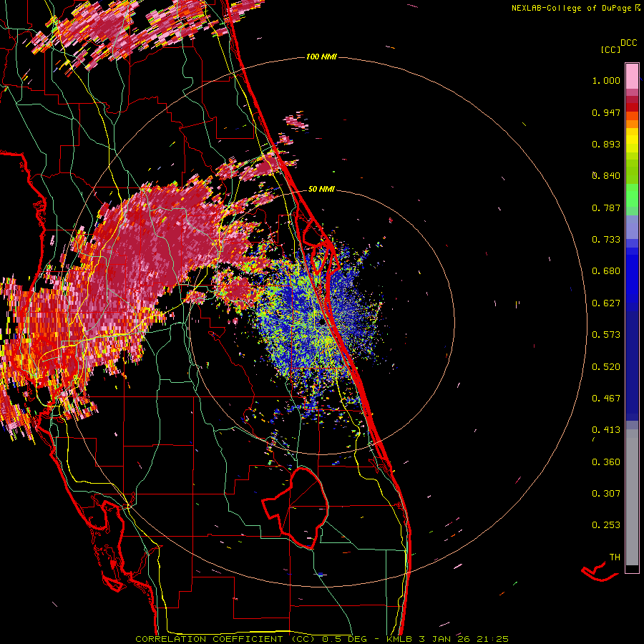Click the 50 NMI range ring label
The image size is (644, 644).
(321, 189)
